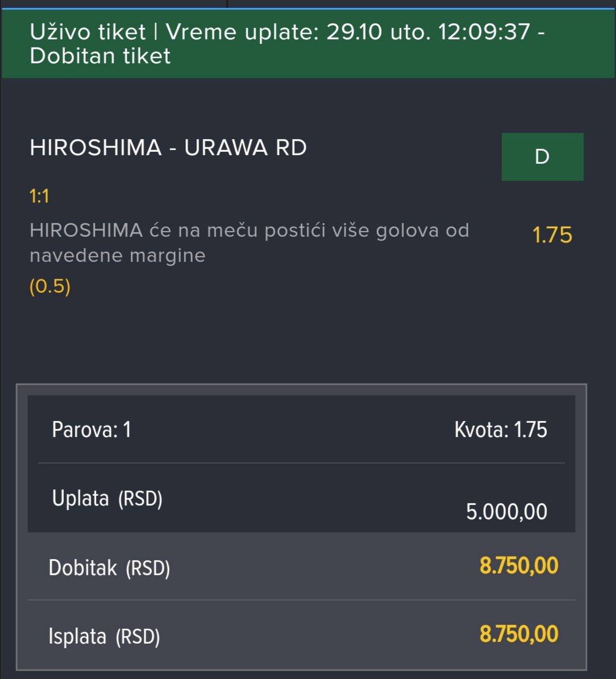The width and height of the screenshot is (616, 679).
Task: Click the HIROSHIMA goals margin bet description
Action: [x=249, y=242]
